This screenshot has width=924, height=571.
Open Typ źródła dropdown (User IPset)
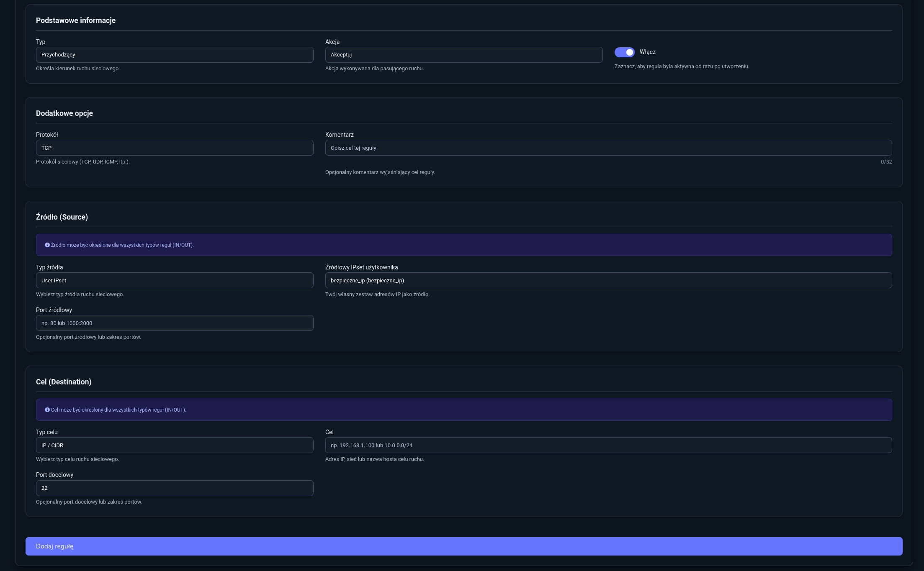point(175,281)
